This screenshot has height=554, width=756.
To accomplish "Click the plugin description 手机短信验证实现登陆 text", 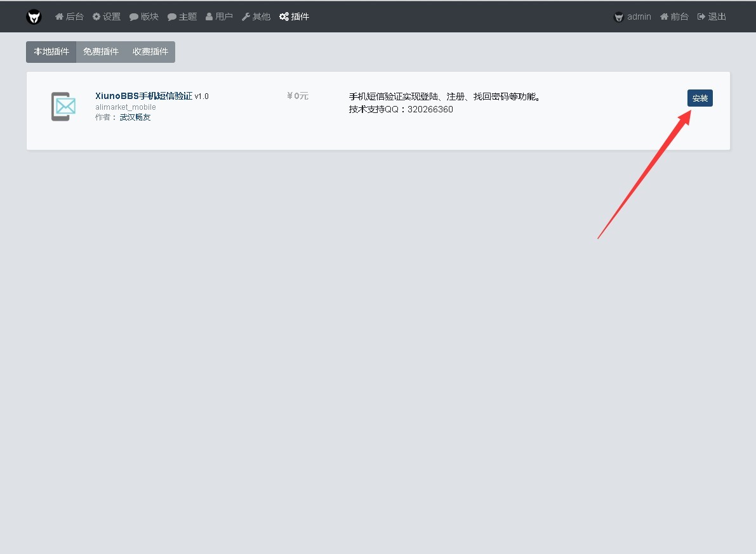I will pos(444,97).
